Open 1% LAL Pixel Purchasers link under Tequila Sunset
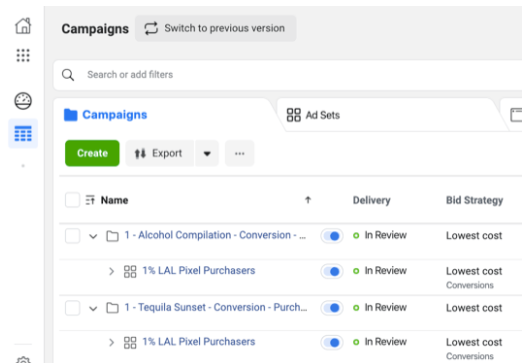Viewport: 522px width, 363px height. coord(199,342)
